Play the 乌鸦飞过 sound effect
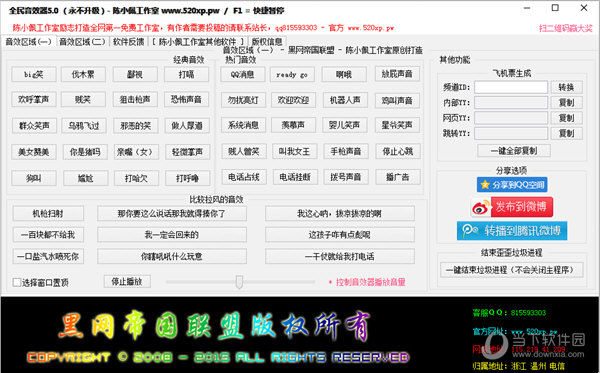The width and height of the screenshot is (600, 373). [84, 125]
